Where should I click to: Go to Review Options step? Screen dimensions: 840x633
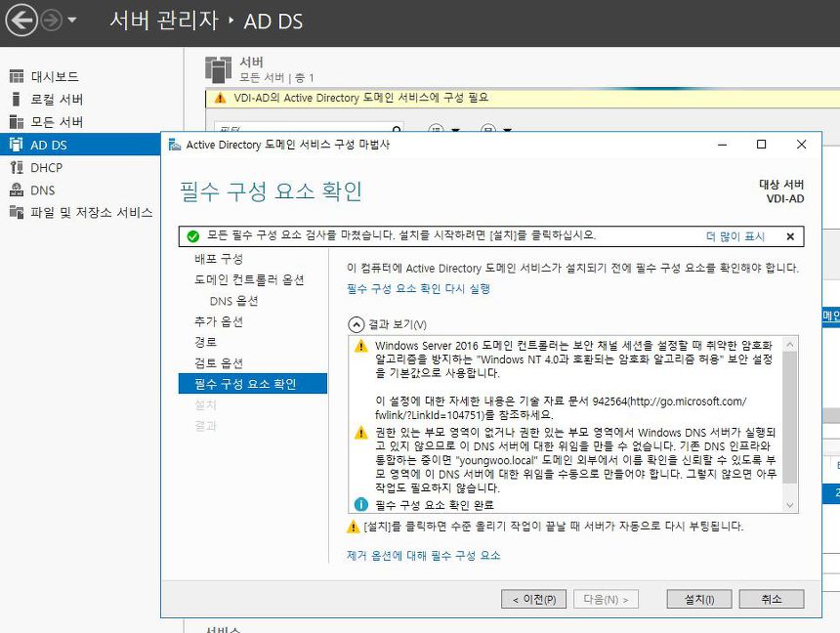coord(219,362)
